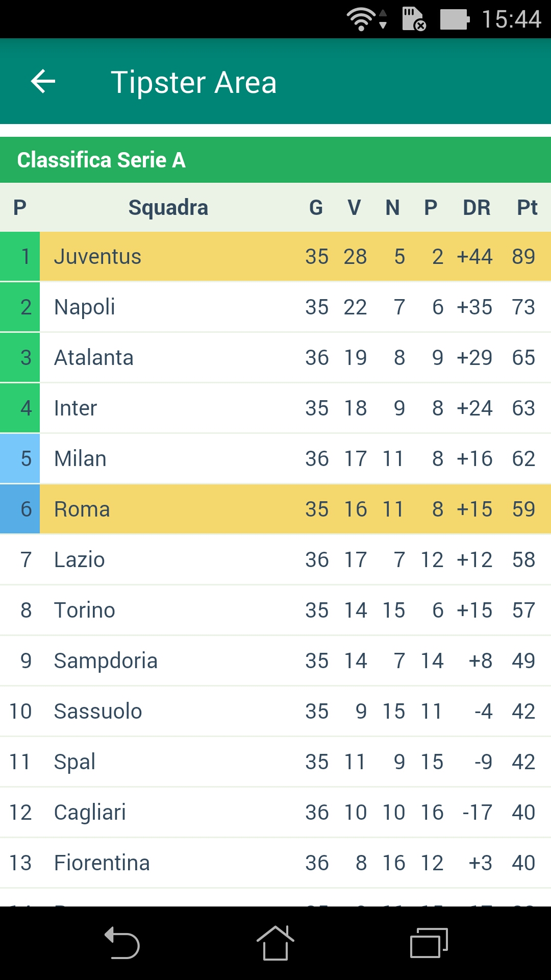Tap the Classifica Serie A heading
The height and width of the screenshot is (980, 551).
coord(102,160)
